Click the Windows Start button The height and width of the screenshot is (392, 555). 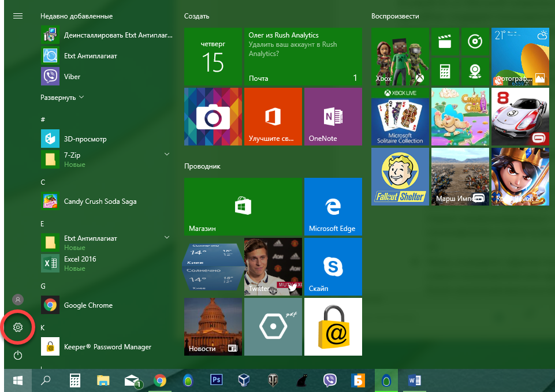pos(18,380)
